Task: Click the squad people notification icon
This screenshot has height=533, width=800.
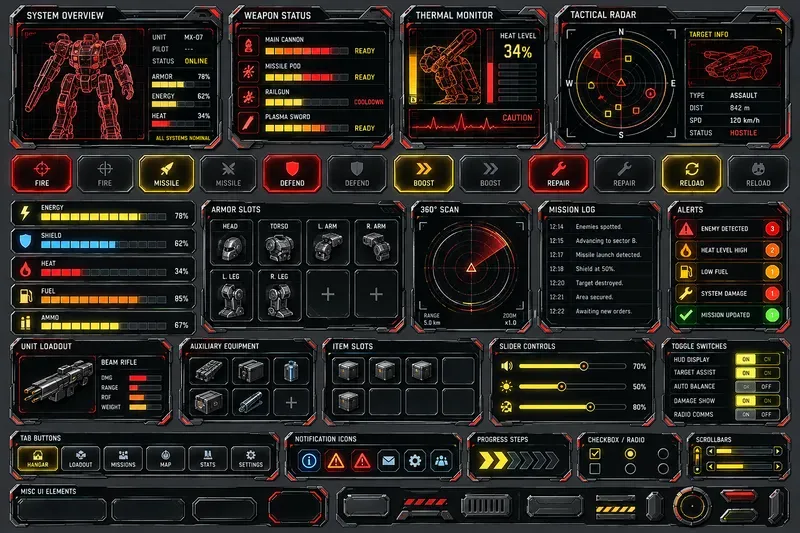Action: click(441, 461)
